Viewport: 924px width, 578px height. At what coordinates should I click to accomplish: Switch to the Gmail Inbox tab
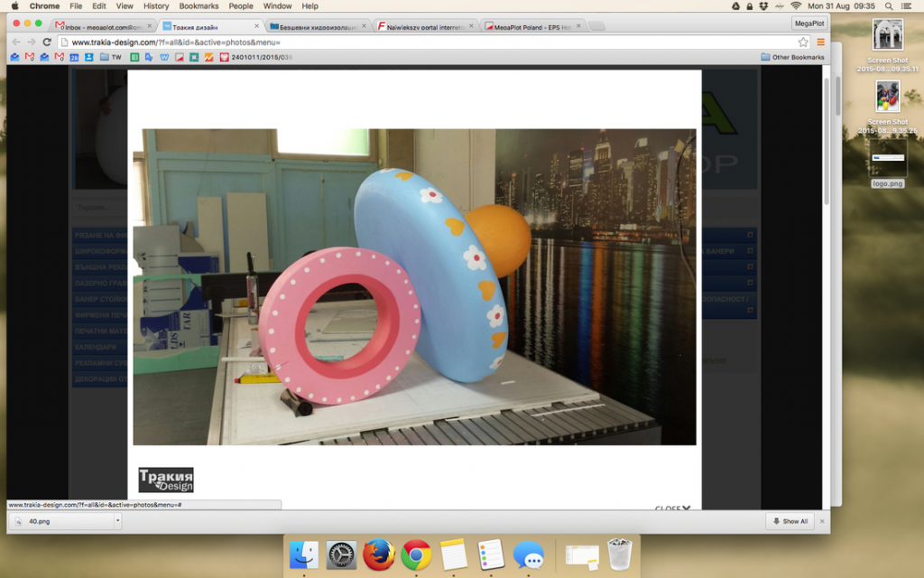[x=99, y=27]
